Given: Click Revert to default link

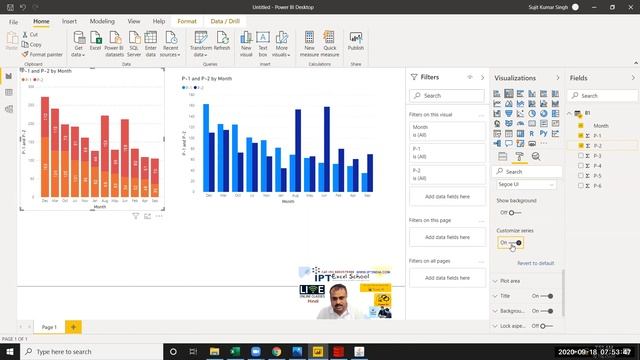Looking at the screenshot, I should click(x=536, y=263).
